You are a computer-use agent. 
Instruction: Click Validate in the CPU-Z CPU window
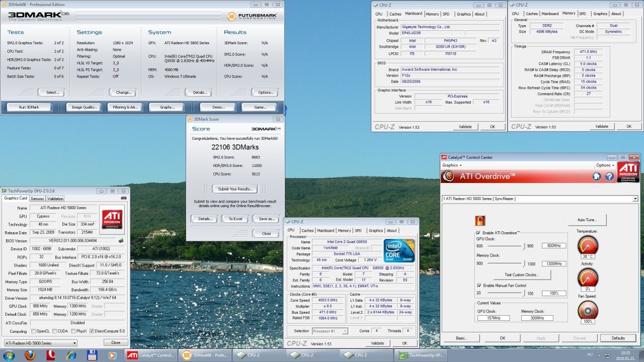pyautogui.click(x=377, y=343)
